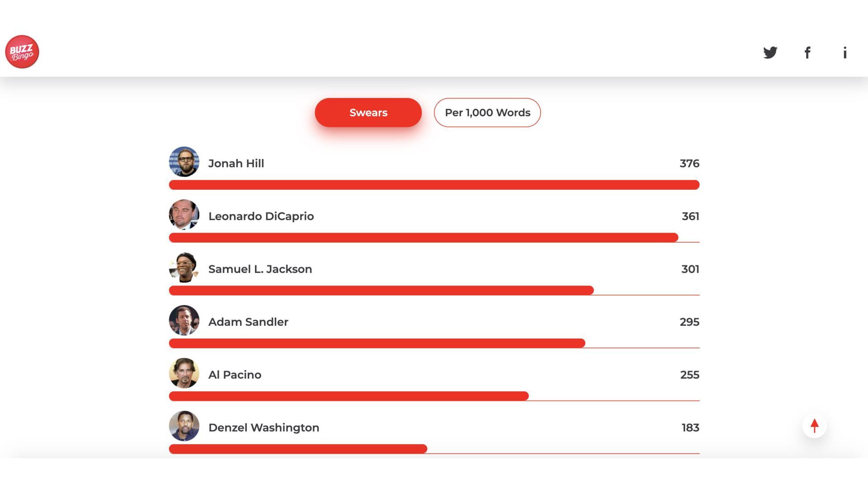Image resolution: width=868 pixels, height=488 pixels.
Task: Click Al Pacino's red progress bar
Action: [x=349, y=396]
